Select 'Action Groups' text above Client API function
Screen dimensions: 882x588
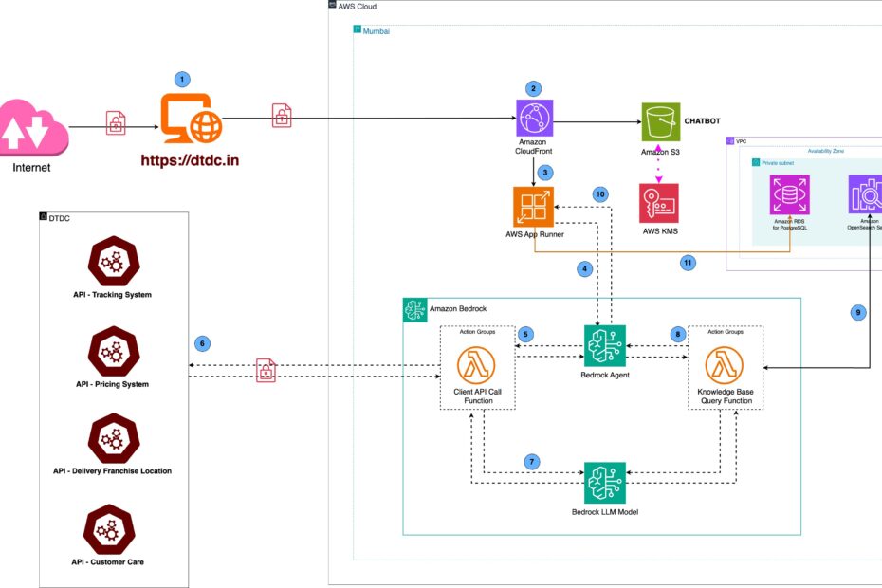478,332
